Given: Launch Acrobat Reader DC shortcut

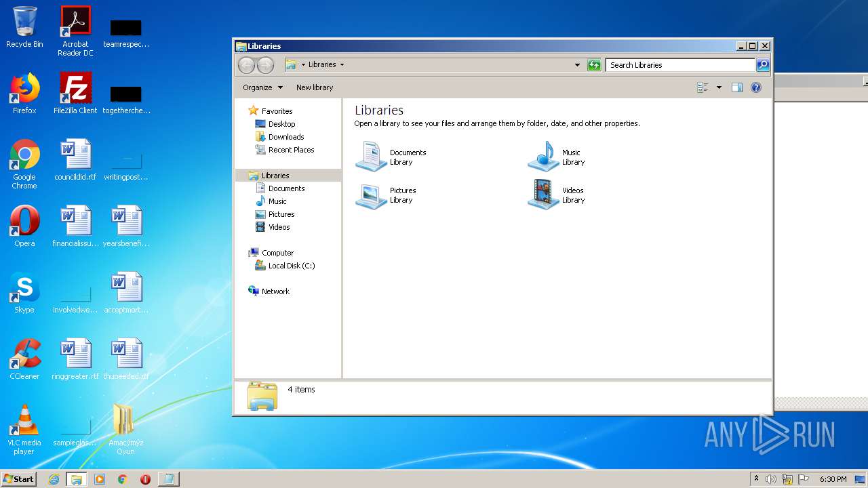Looking at the screenshot, I should point(75,30).
